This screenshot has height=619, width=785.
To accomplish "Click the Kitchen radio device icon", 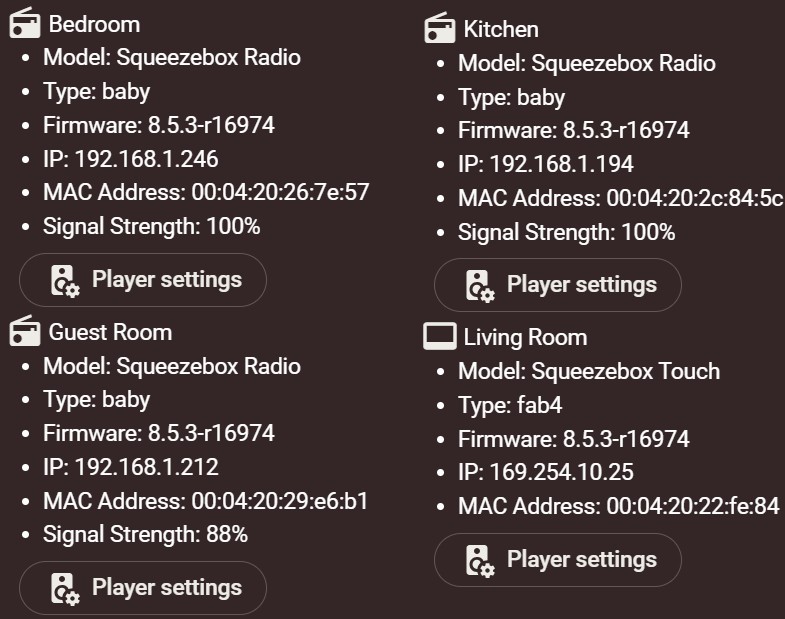I will pos(439,29).
